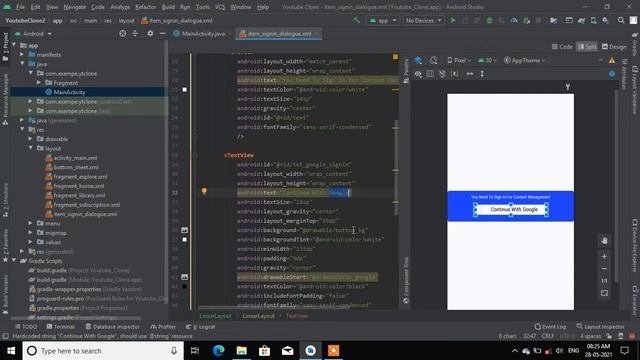Open the Project tool window sidebar tab
The width and height of the screenshot is (640, 360).
click(5, 47)
